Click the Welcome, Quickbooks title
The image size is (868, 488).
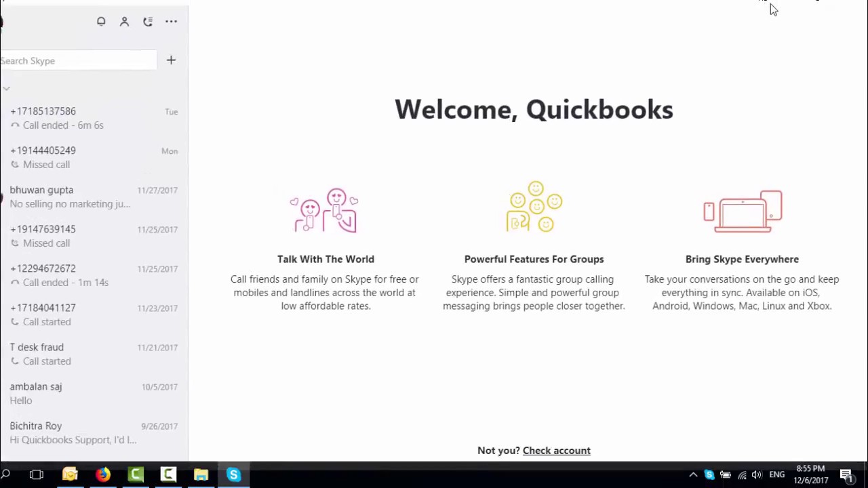(534, 110)
